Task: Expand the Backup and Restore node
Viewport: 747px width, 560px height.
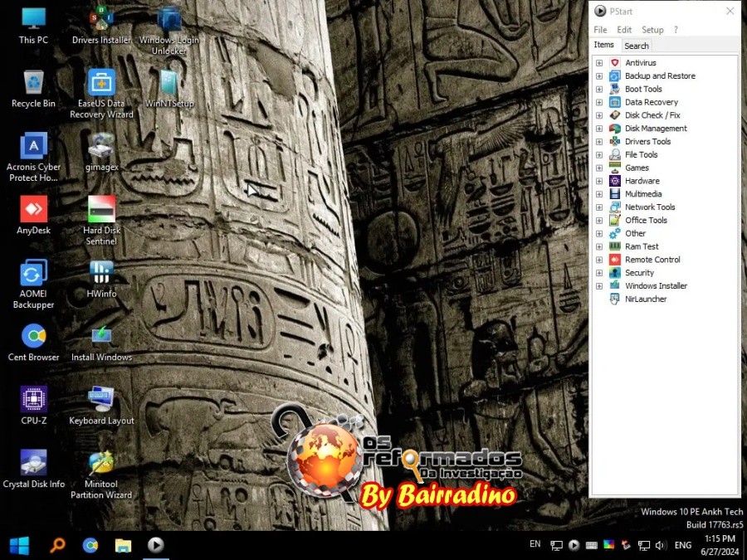Action: [599, 76]
